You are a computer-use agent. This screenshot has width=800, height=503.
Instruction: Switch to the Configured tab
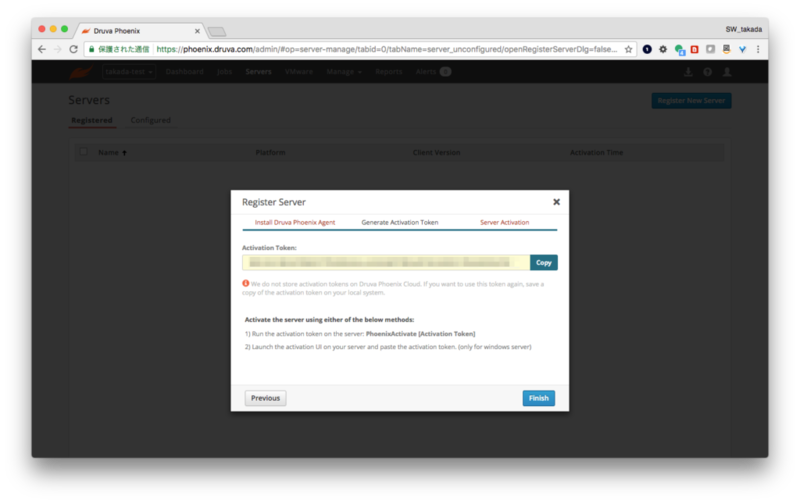pyautogui.click(x=151, y=120)
